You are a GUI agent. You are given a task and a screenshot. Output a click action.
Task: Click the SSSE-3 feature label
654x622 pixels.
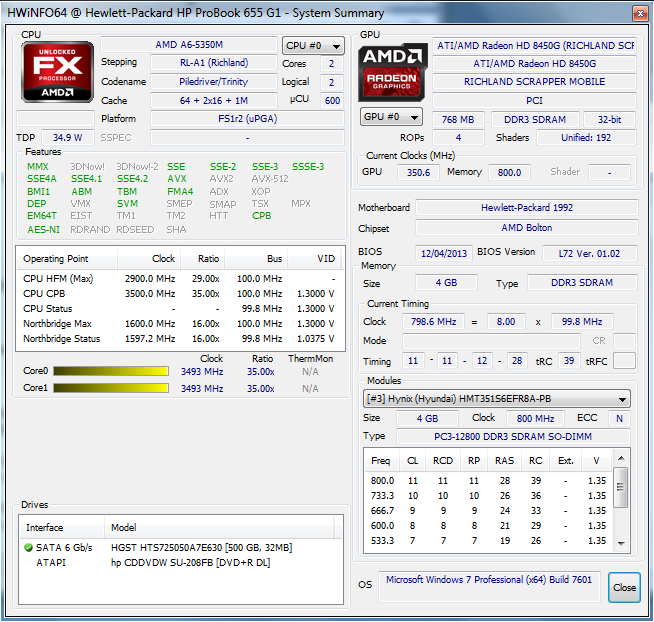(x=308, y=166)
